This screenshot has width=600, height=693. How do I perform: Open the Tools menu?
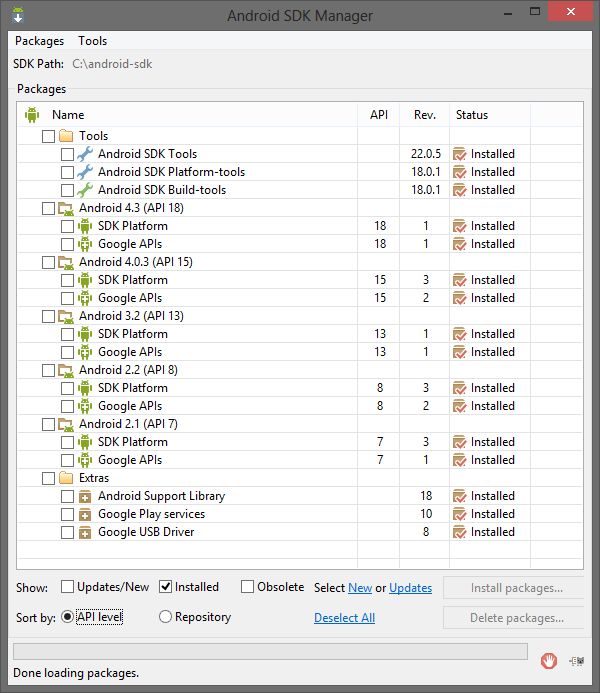tap(93, 41)
